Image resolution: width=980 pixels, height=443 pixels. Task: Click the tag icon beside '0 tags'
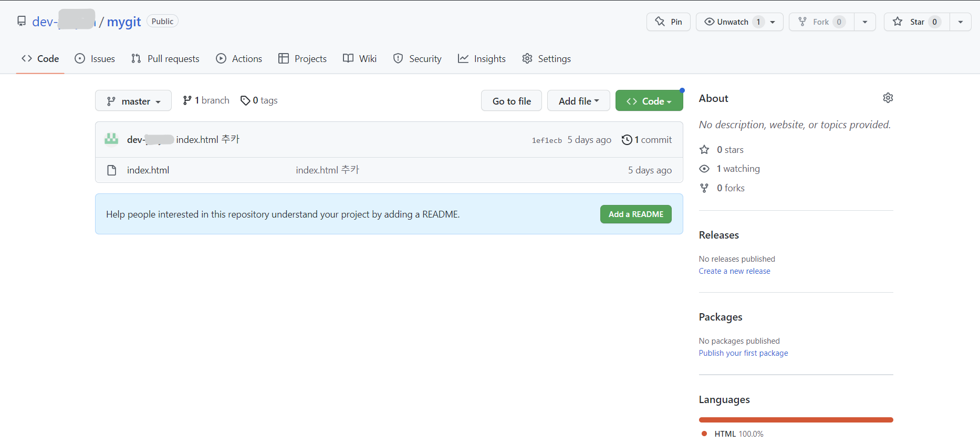click(245, 100)
